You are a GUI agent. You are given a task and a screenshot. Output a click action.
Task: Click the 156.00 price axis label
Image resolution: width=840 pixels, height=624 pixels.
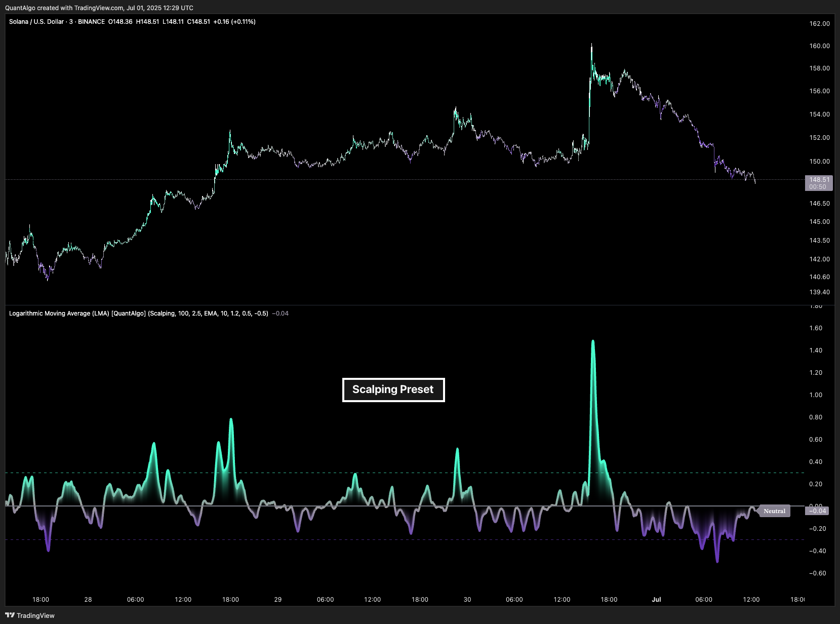click(820, 91)
